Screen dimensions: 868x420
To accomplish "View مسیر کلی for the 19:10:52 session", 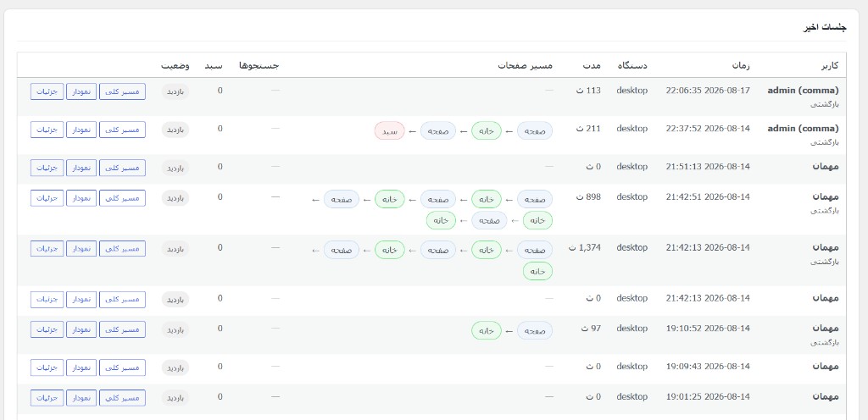I will 122,329.
